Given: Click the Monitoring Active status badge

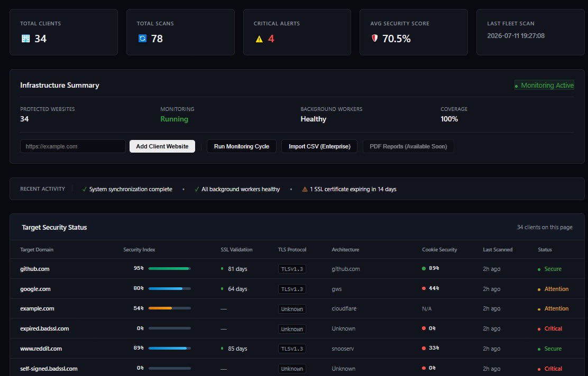Looking at the screenshot, I should pos(544,86).
